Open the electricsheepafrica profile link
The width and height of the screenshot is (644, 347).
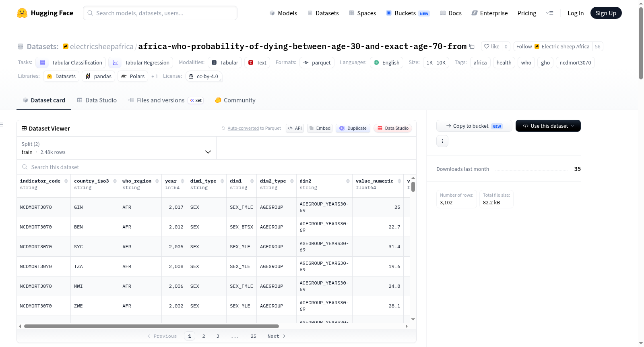[102, 47]
